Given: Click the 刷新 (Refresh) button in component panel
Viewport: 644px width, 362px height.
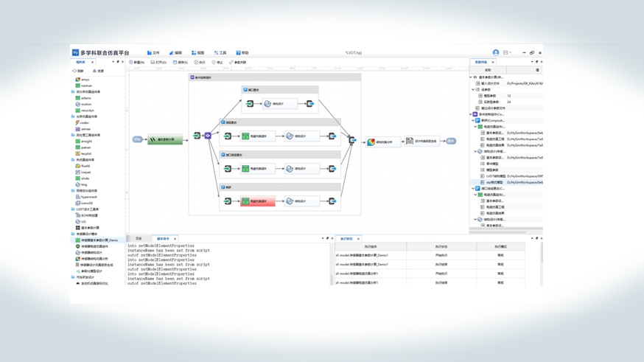Looking at the screenshot, I should coord(78,72).
